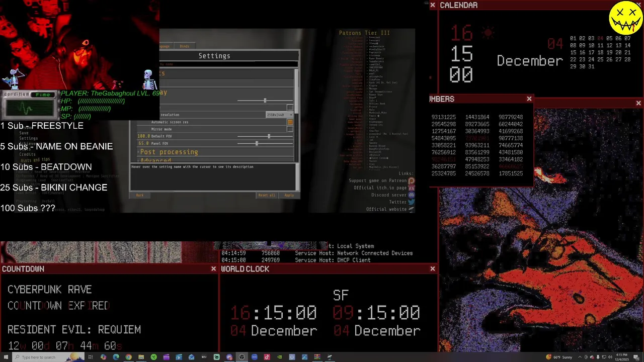This screenshot has width=644, height=362.
Task: Open the Official website link text
Action: tap(386, 209)
